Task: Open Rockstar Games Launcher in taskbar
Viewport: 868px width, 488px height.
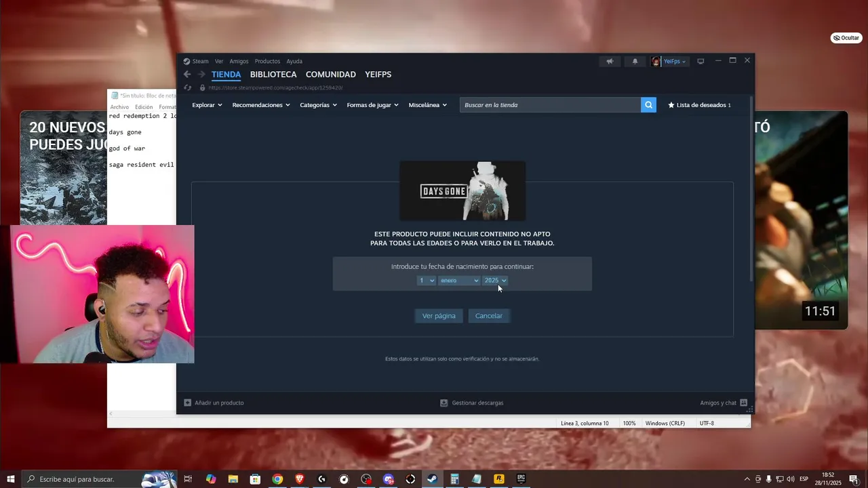Action: 499,479
